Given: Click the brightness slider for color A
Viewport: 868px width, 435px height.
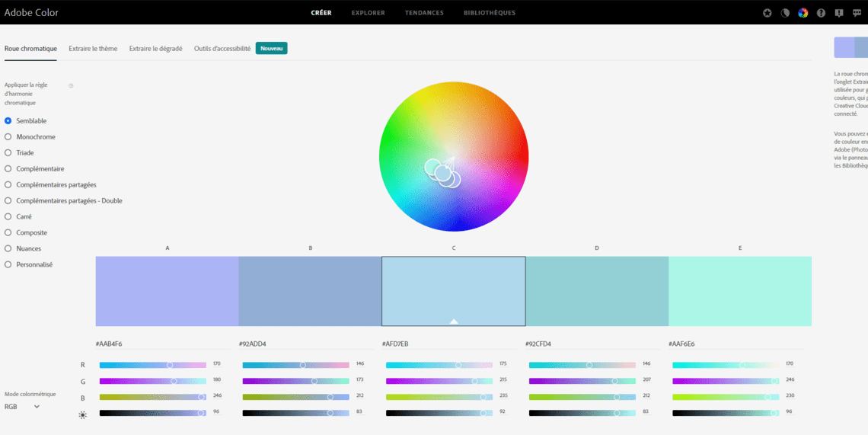Looking at the screenshot, I should pyautogui.click(x=153, y=414).
